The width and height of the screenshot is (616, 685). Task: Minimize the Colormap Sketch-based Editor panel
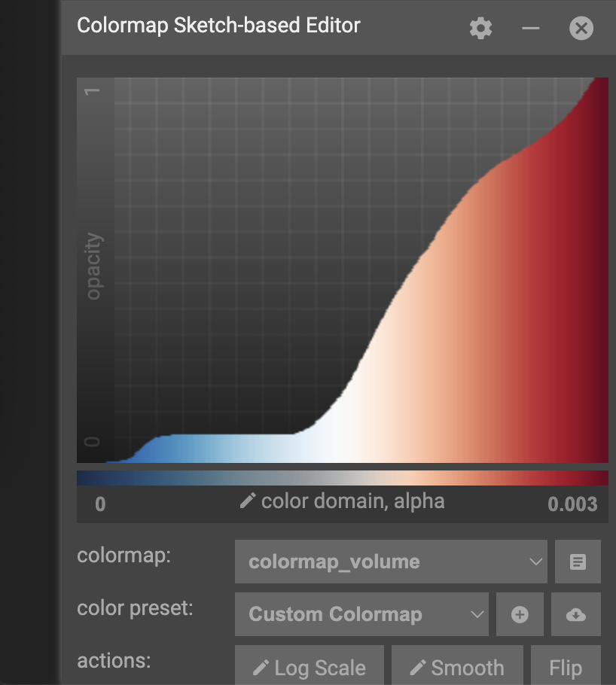coord(531,29)
